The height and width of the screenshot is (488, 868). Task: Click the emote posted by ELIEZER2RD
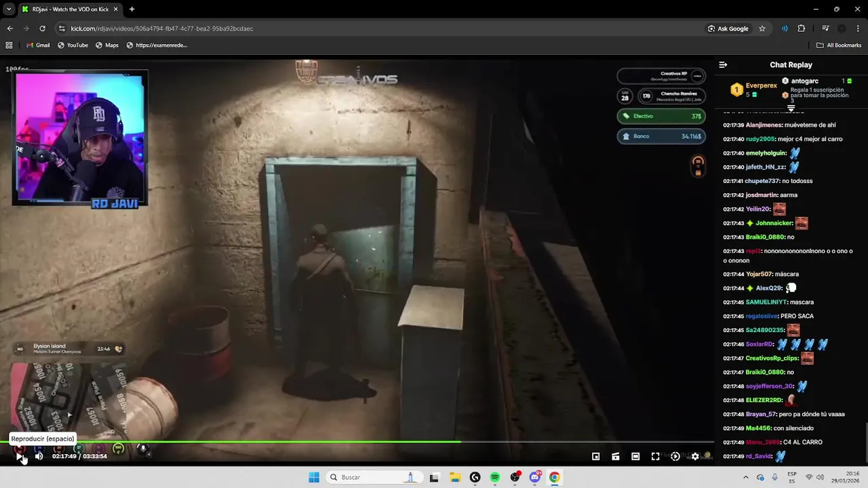coord(791,400)
